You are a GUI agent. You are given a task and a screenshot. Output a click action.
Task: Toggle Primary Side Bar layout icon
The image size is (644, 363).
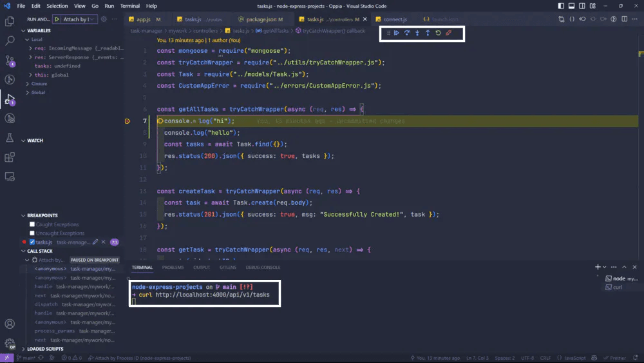click(x=561, y=6)
